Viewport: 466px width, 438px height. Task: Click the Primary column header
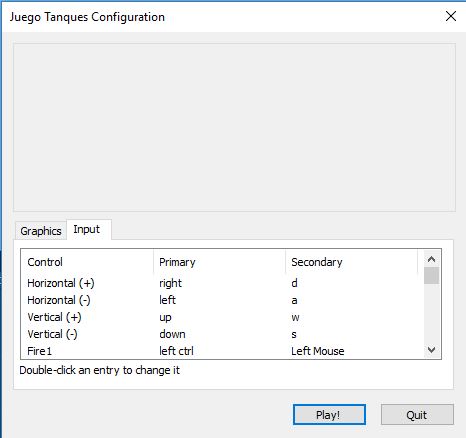click(x=219, y=262)
